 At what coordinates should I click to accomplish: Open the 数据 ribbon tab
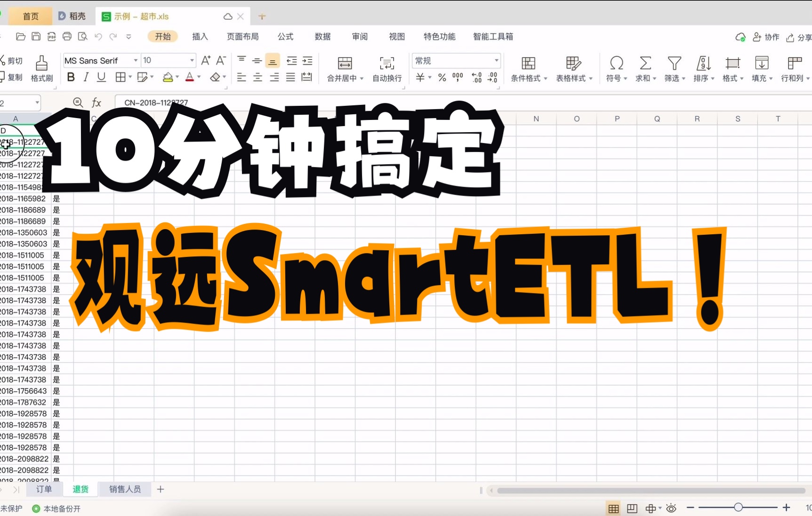[x=323, y=37]
